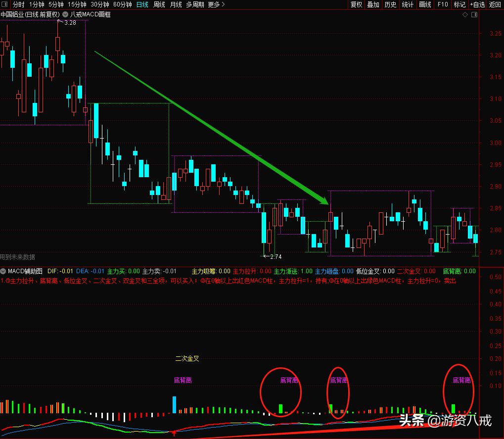This screenshot has height=439, width=504.
Task: Open the 多周期 multi-period view
Action: coord(195,4)
